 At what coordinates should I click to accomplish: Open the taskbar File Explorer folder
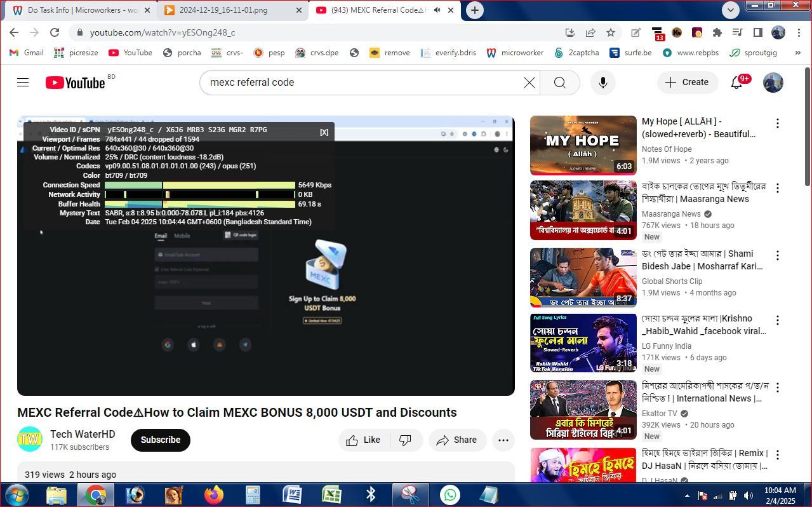tap(57, 495)
